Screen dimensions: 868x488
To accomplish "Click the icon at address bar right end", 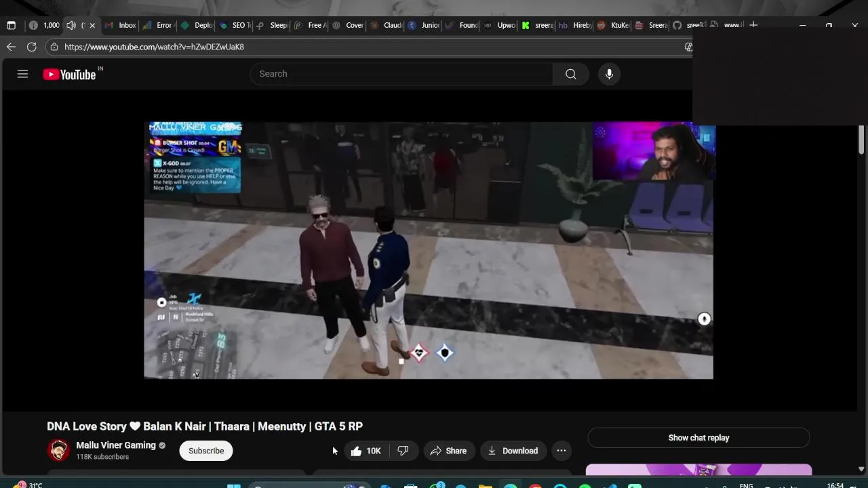I will (x=688, y=47).
